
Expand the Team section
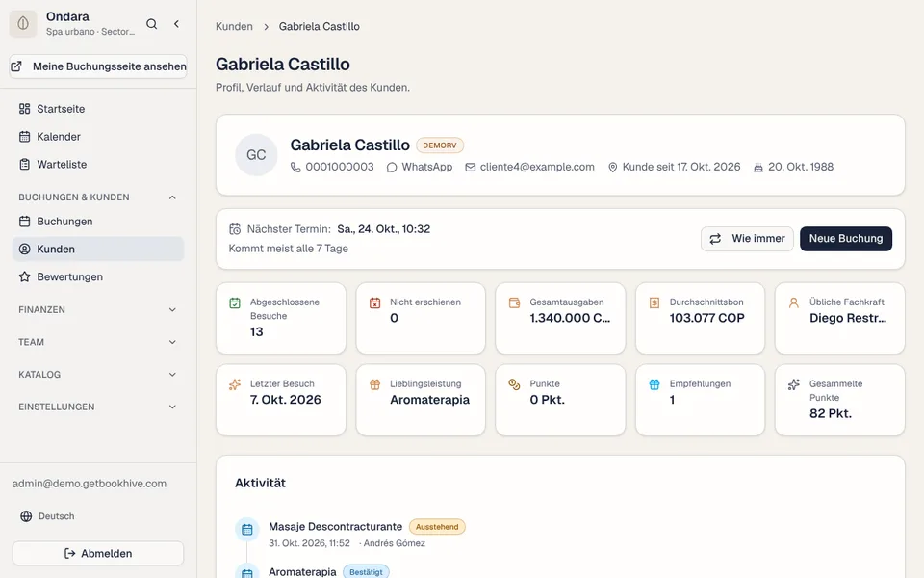(98, 342)
